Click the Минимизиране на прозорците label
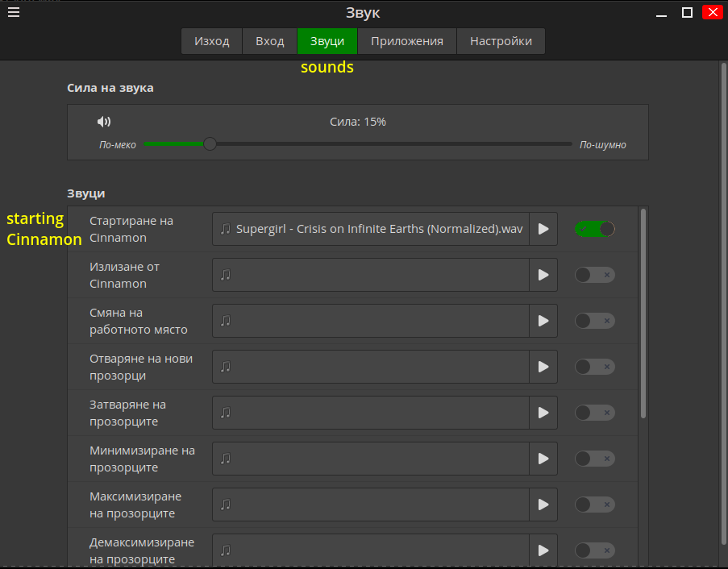The image size is (728, 569). pos(142,459)
